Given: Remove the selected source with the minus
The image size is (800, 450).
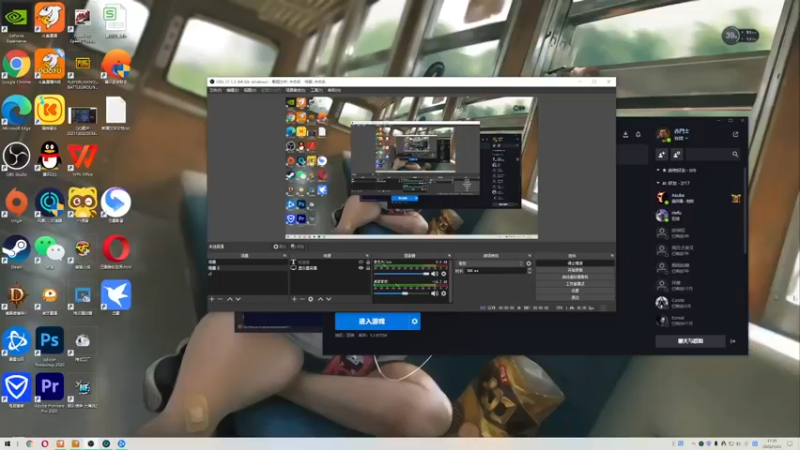Looking at the screenshot, I should [x=302, y=299].
